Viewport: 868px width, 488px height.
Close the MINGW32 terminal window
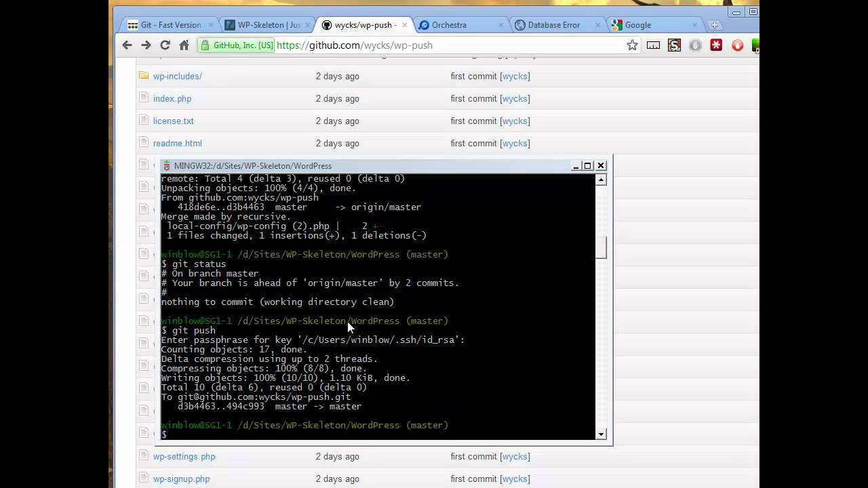[x=600, y=165]
